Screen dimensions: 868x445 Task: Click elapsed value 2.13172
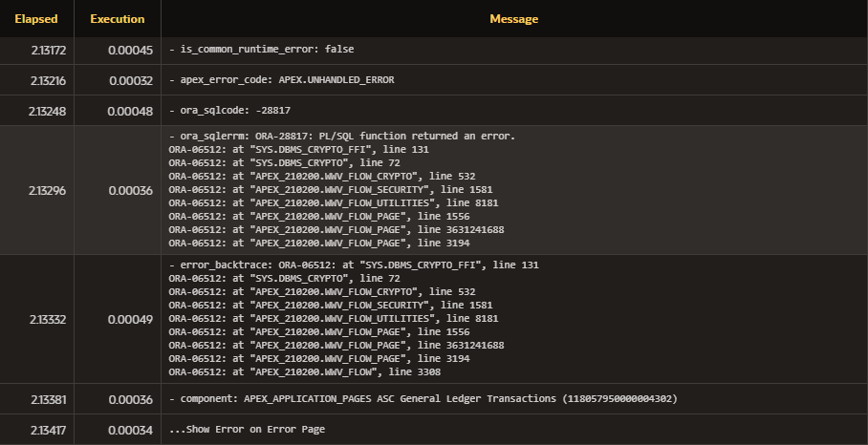coord(49,51)
